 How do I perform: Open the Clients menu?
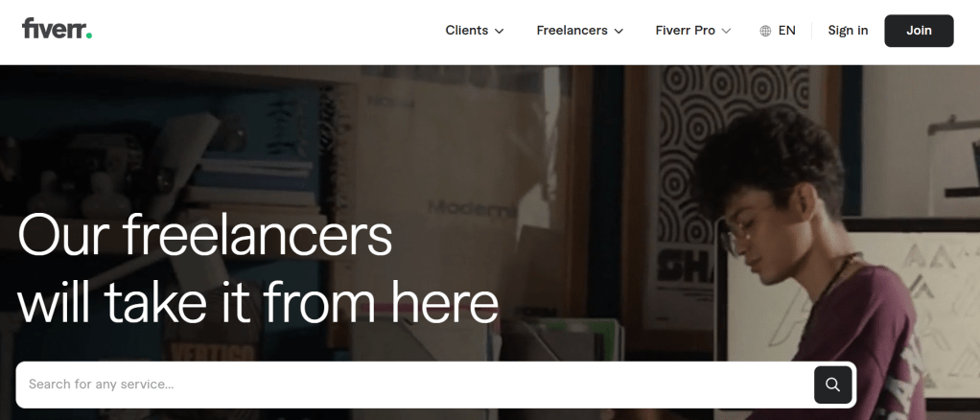pyautogui.click(x=475, y=31)
